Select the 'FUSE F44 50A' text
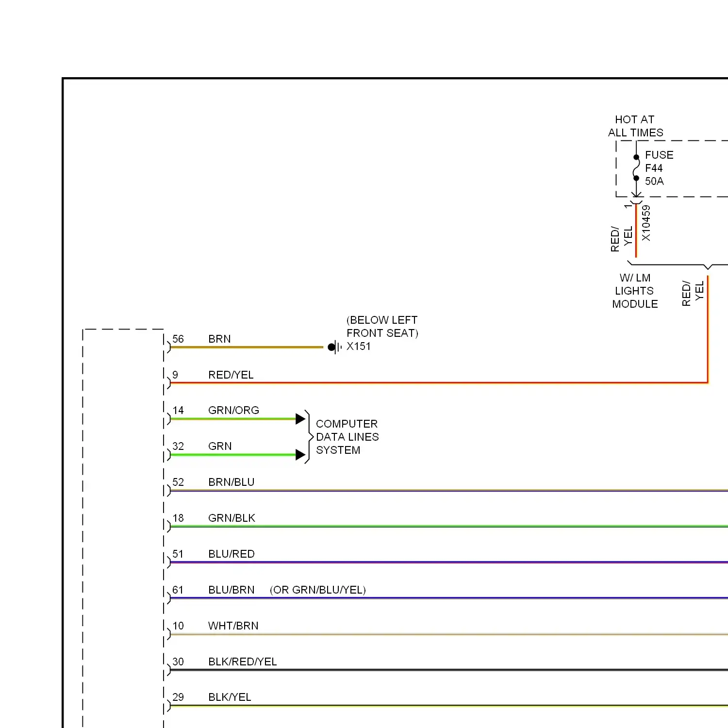 tap(659, 168)
